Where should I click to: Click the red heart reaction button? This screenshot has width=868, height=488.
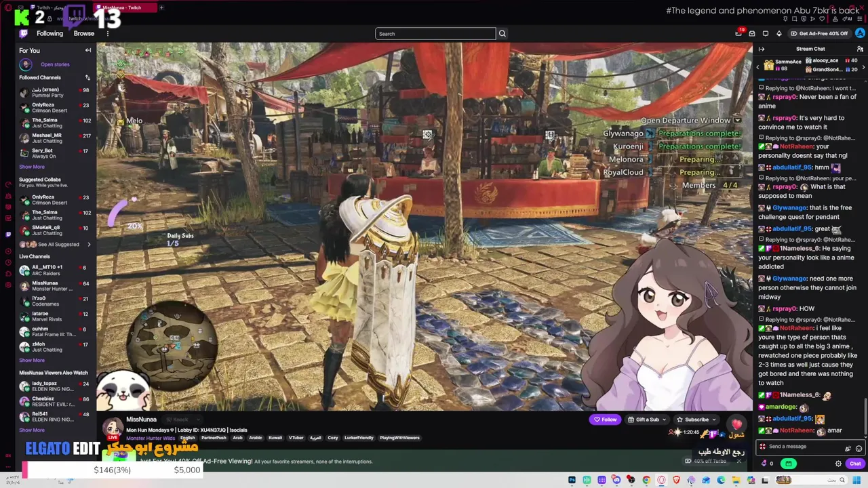[737, 424]
